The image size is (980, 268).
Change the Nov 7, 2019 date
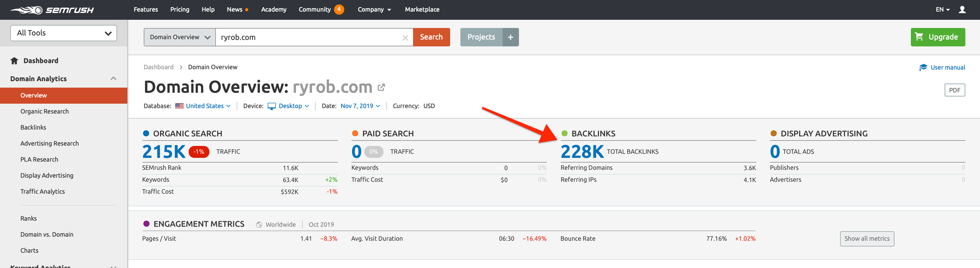click(x=360, y=106)
